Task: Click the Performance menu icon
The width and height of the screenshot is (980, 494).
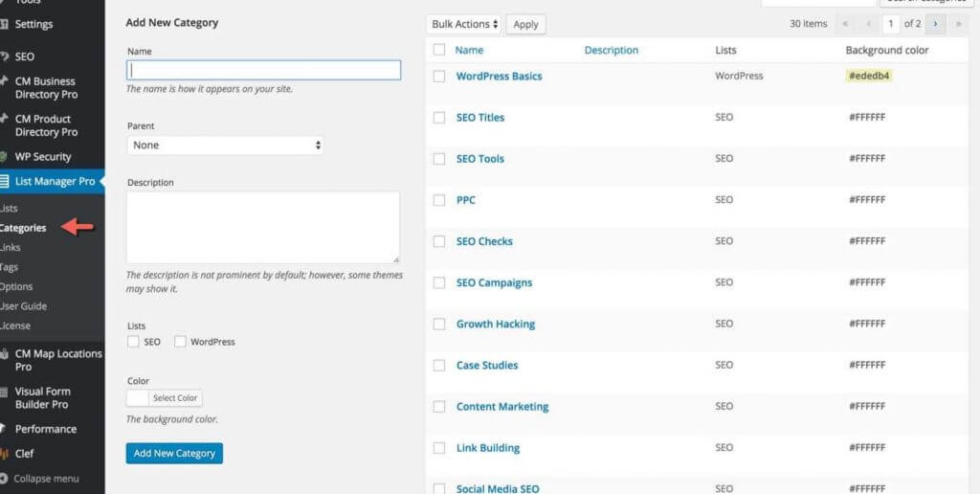Action: (4, 429)
